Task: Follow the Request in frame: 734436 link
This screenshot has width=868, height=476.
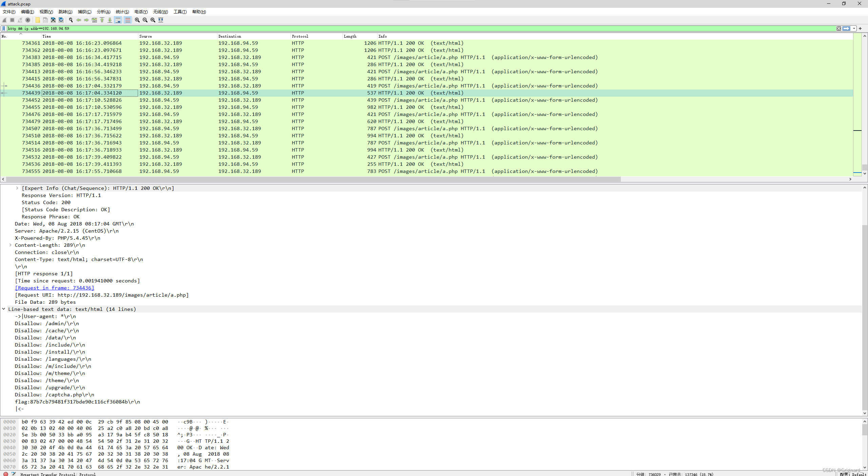Action: [x=55, y=288]
